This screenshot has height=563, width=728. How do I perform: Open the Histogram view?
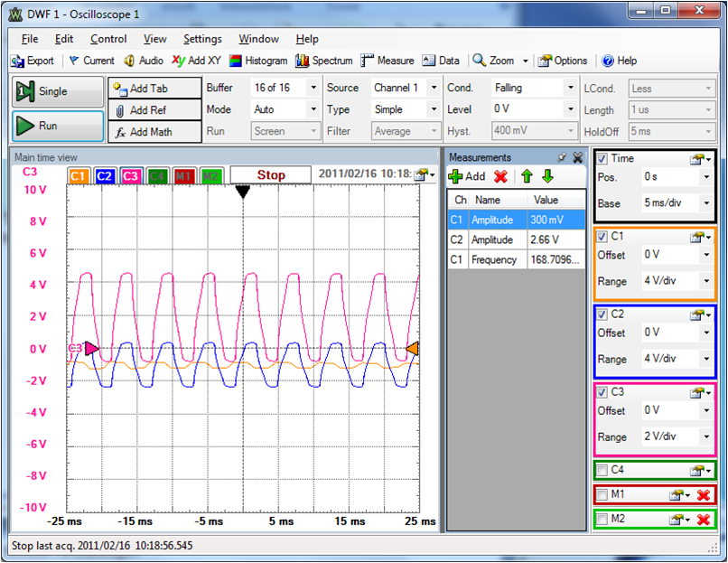[257, 61]
